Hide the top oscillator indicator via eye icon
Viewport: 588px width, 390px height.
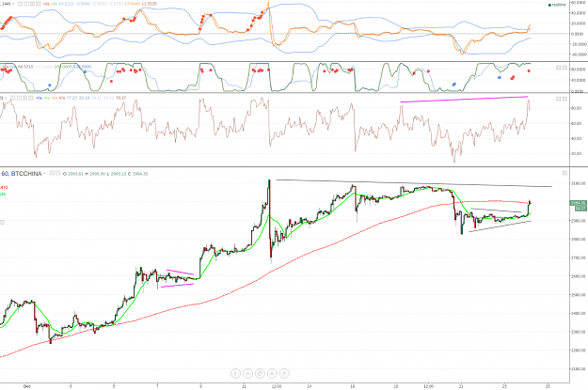21,4
